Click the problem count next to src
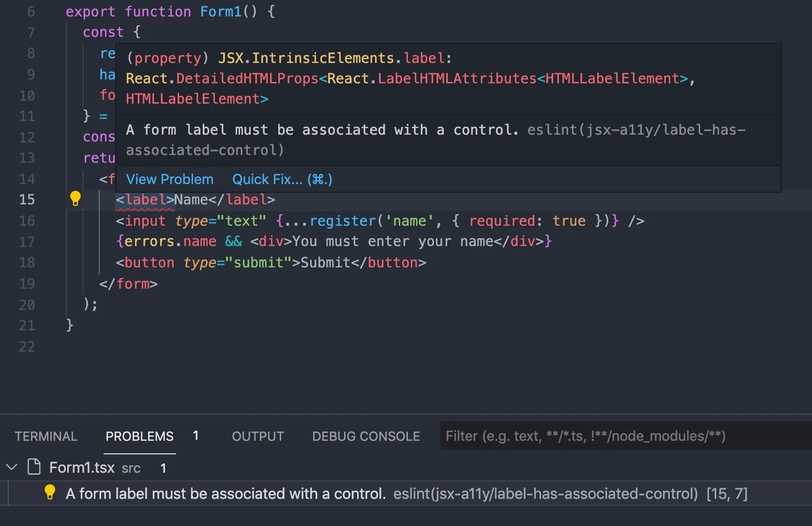 (x=163, y=468)
